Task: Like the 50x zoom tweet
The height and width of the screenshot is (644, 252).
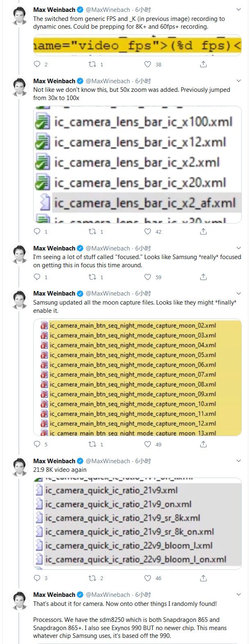Action: coord(148,232)
